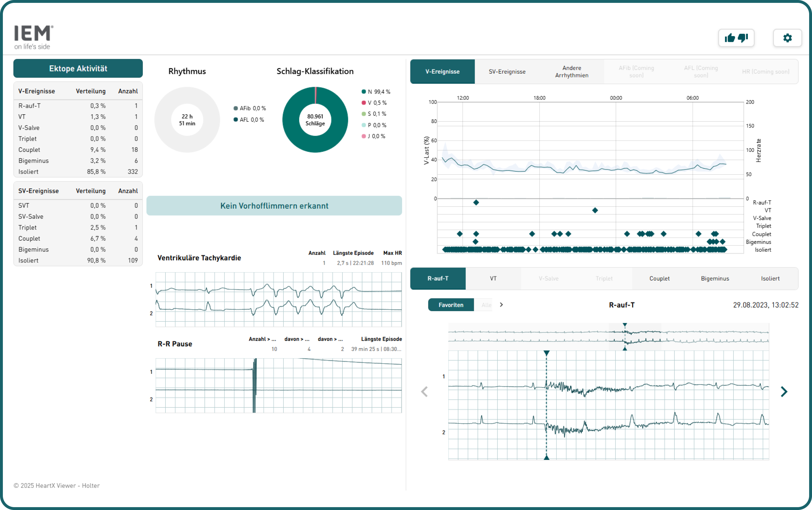Image resolution: width=812 pixels, height=510 pixels.
Task: Open the SV-Ereignisse tab
Action: point(507,72)
